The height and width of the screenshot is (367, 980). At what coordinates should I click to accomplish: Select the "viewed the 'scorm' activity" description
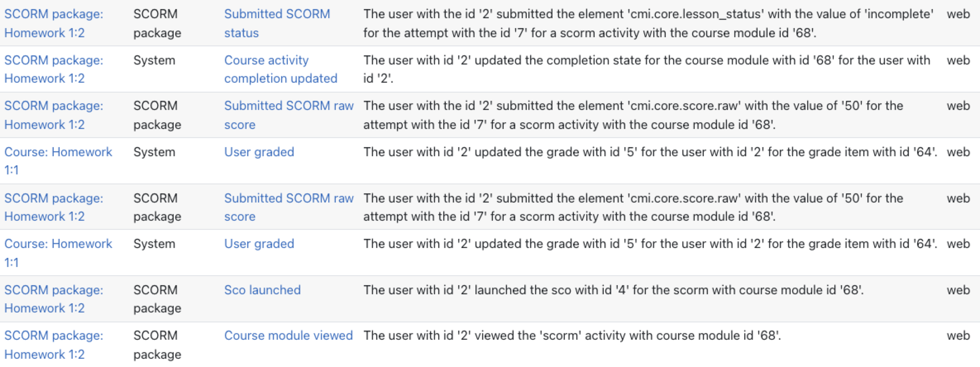572,335
